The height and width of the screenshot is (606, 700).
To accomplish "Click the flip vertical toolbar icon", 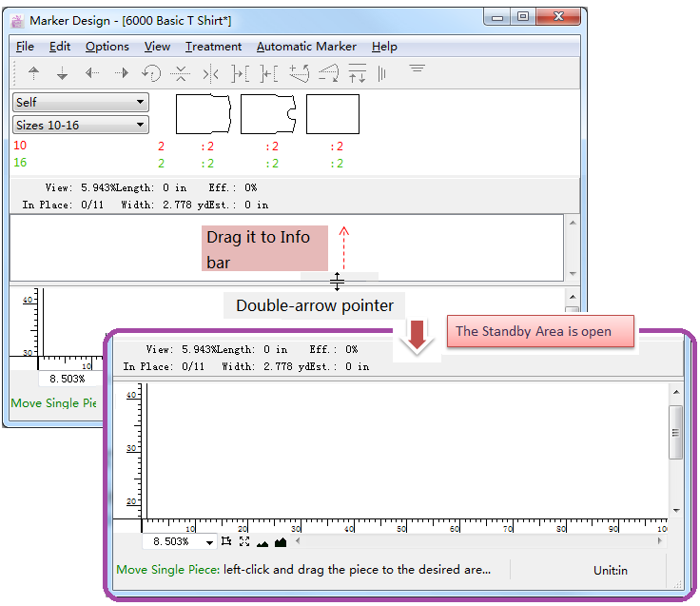I will click(180, 73).
